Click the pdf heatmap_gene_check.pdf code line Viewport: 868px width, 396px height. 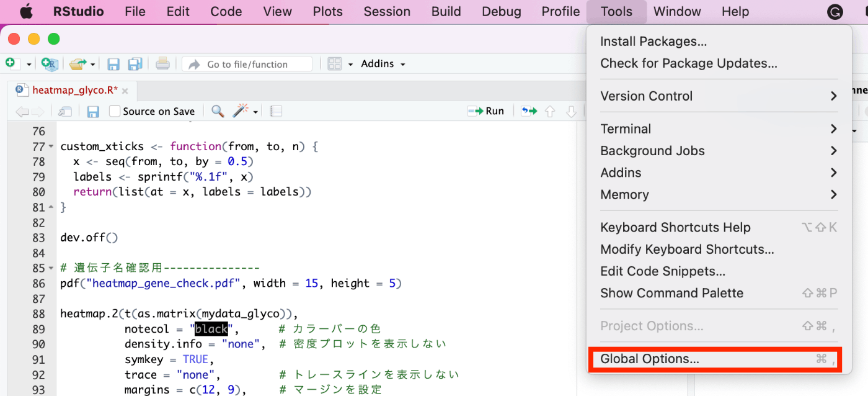(x=231, y=284)
